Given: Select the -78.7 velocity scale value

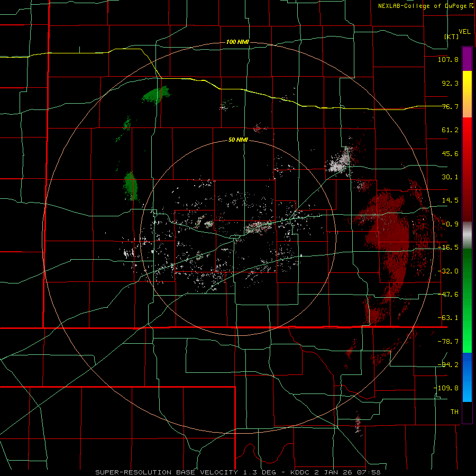Looking at the screenshot, I should click(x=448, y=342).
